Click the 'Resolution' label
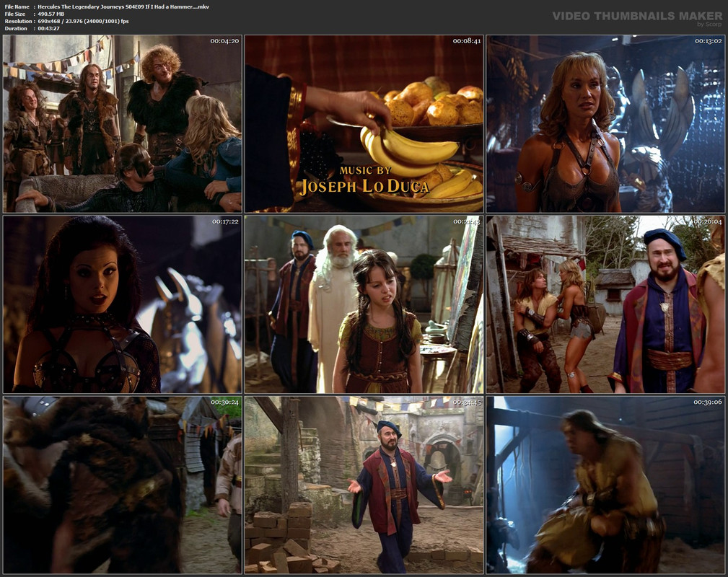The width and height of the screenshot is (728, 577). tap(19, 21)
